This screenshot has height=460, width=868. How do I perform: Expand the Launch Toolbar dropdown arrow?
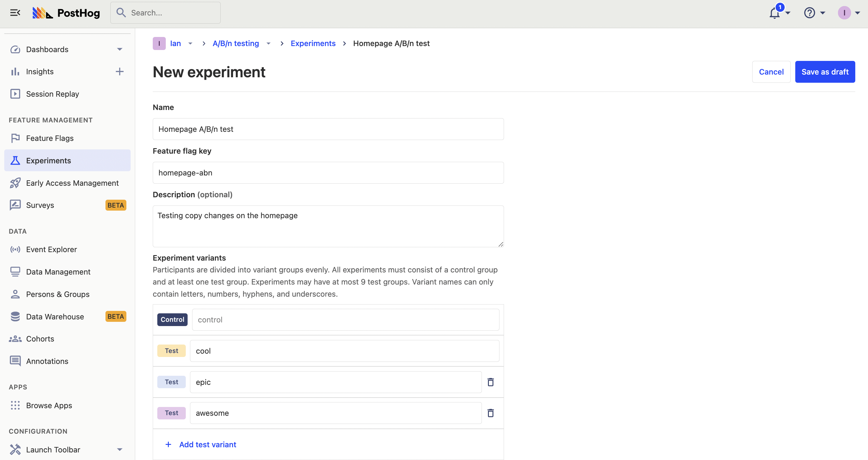click(119, 450)
